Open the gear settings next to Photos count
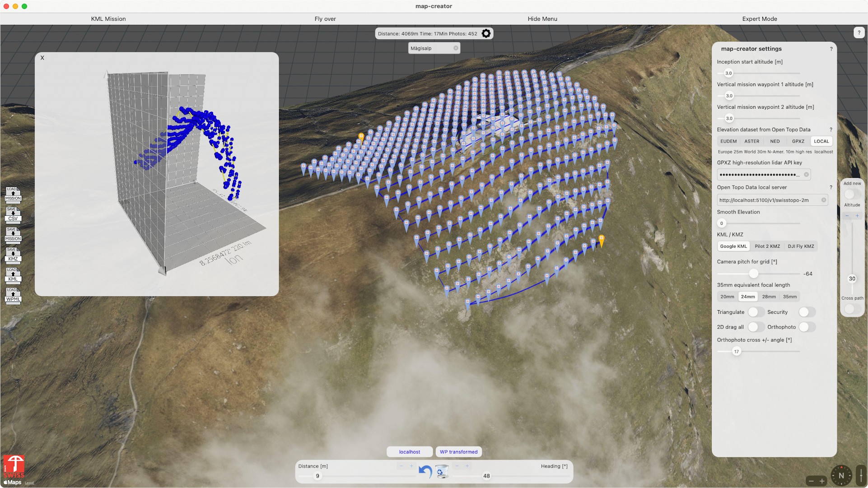This screenshot has height=488, width=868. (x=486, y=33)
